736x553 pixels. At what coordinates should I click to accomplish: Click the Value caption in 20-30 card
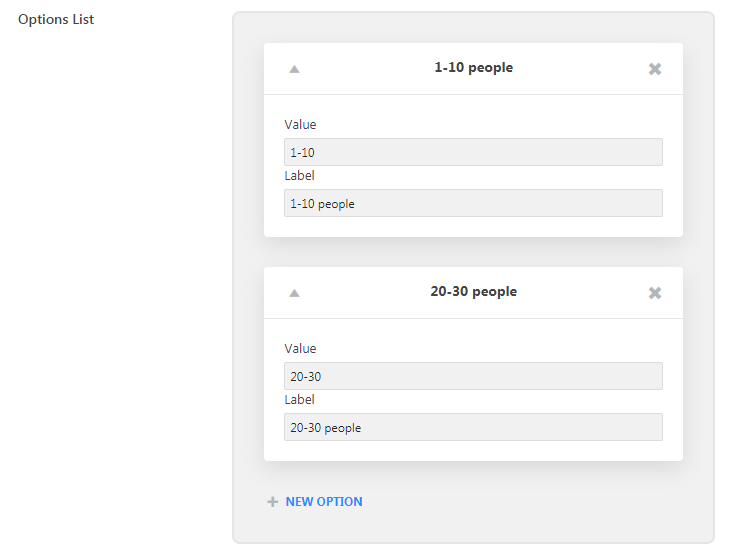click(300, 348)
